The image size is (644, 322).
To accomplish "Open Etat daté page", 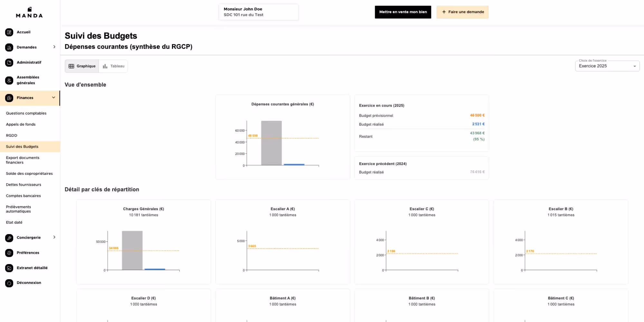I will [14, 223].
